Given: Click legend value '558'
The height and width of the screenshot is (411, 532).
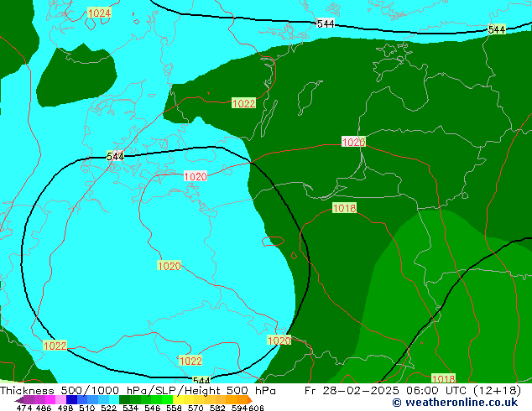Looking at the screenshot, I should pyautogui.click(x=174, y=408).
